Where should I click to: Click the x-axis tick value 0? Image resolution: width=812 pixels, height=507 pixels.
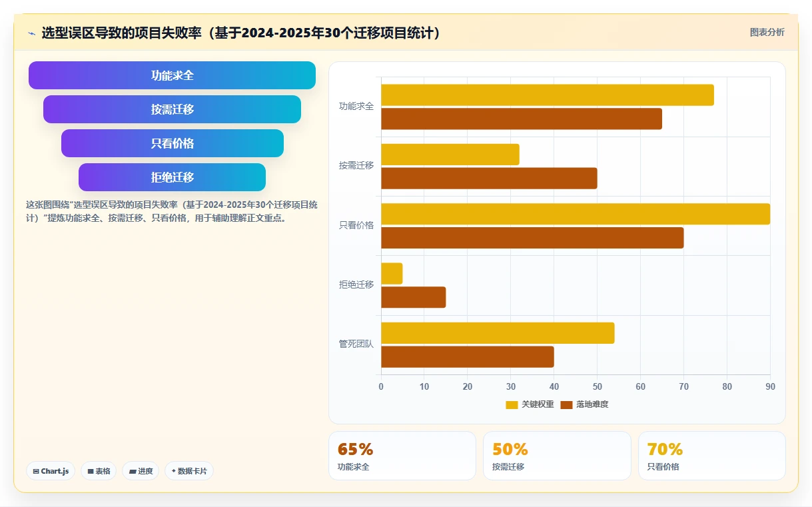click(x=381, y=386)
